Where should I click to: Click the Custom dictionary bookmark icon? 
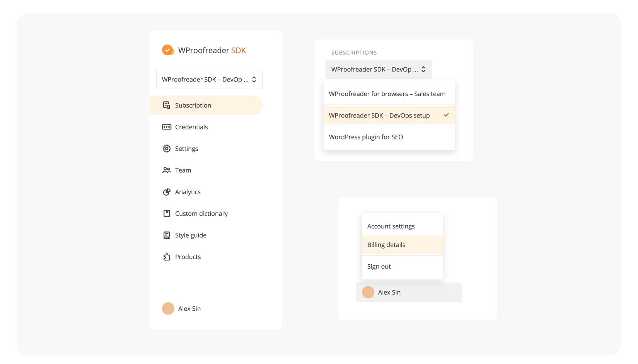point(167,213)
